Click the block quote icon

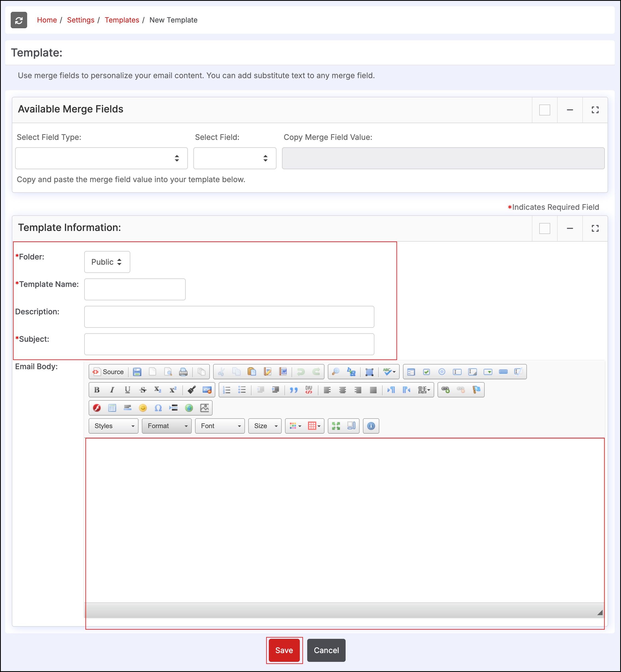coord(294,390)
